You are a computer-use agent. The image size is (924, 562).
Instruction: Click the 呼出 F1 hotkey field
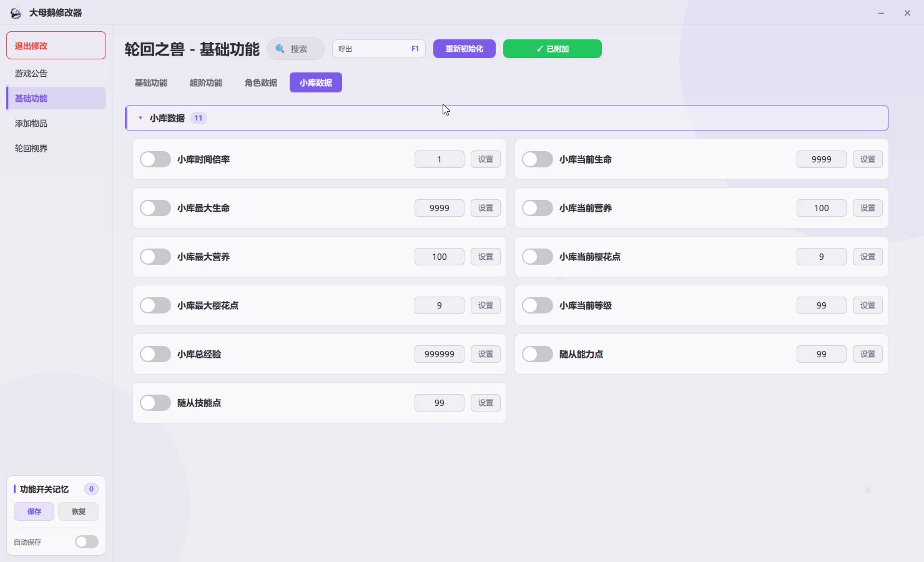[x=379, y=49]
